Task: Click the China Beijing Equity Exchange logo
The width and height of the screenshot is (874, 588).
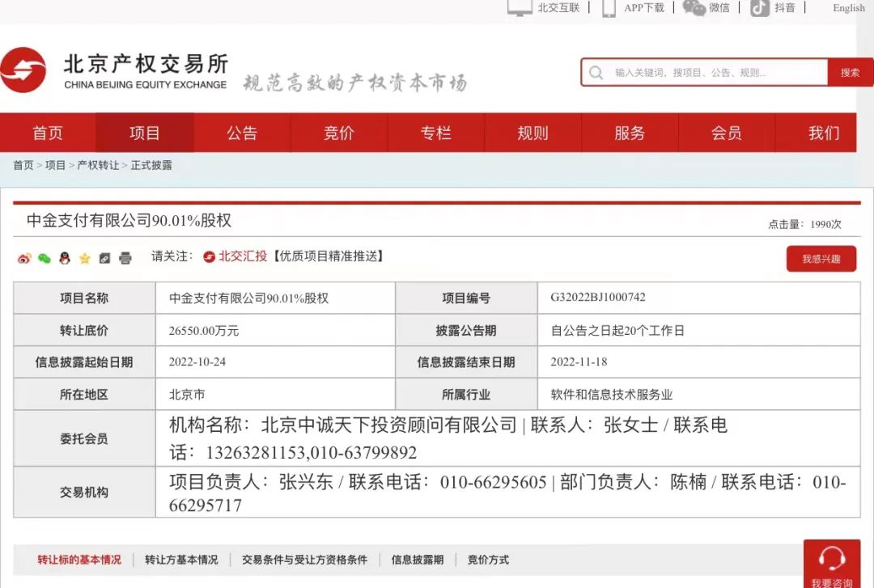Action: [115, 70]
